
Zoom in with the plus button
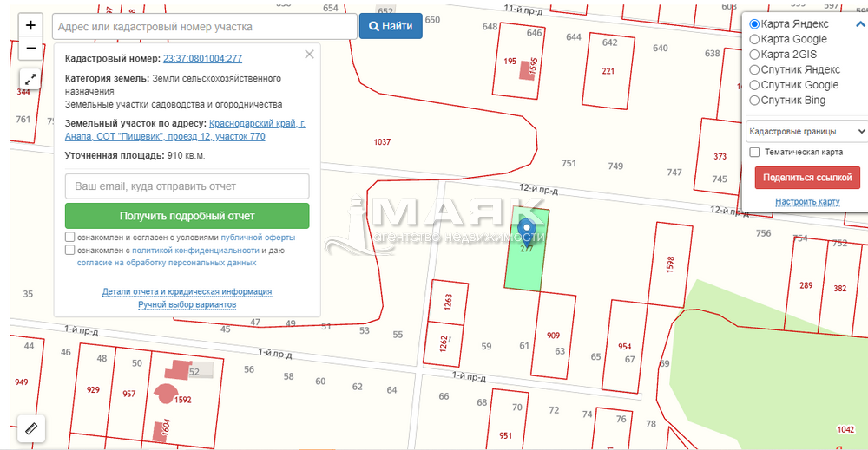(31, 26)
